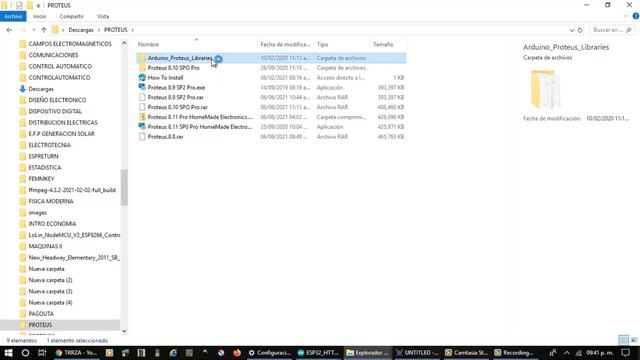Screen dimensions: 640x360
Task: Open DISEÑO ELECTRONICO folder in sidebar
Action: 57,100
